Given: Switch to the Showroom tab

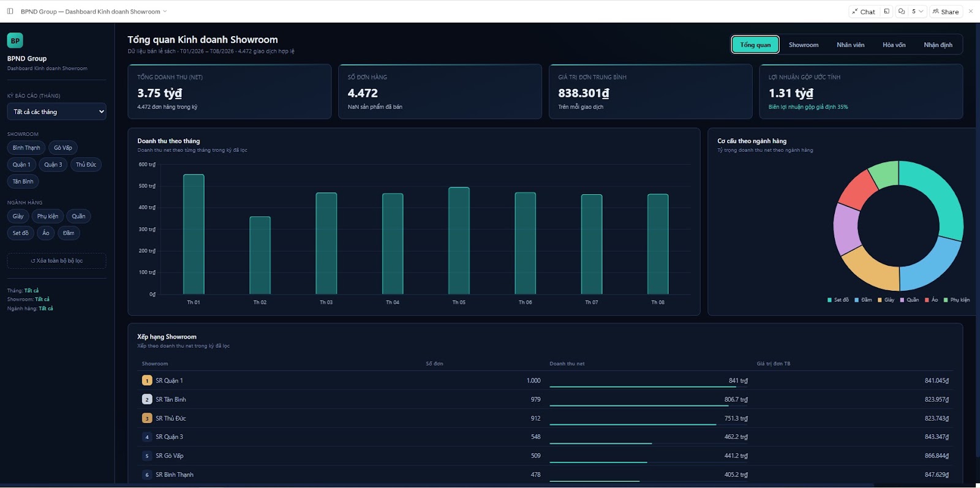Looking at the screenshot, I should pyautogui.click(x=804, y=45).
